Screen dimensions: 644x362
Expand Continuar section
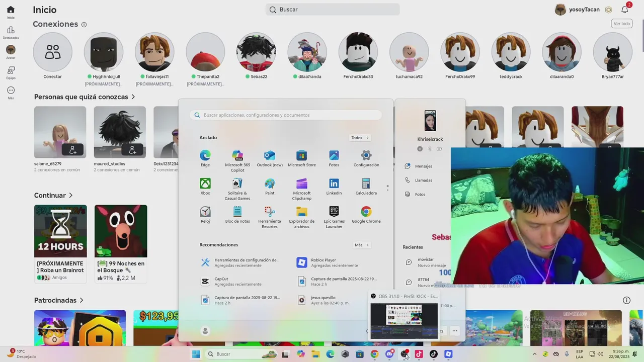click(x=53, y=195)
